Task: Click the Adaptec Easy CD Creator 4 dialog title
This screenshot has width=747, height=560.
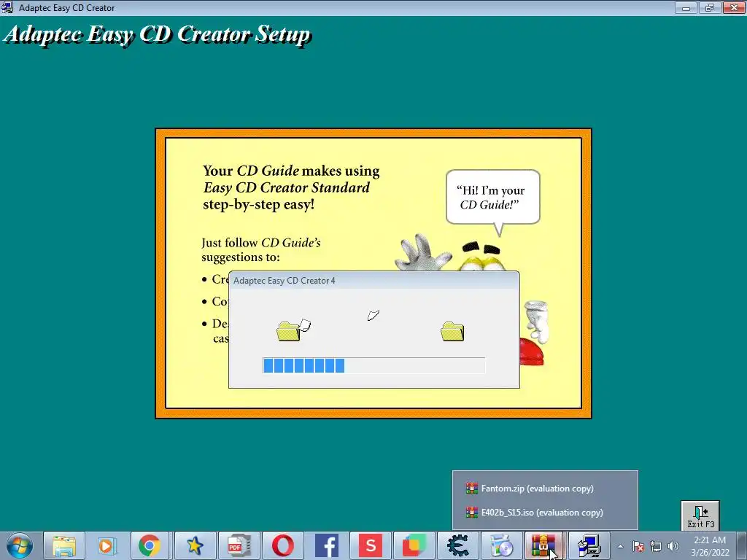Action: pos(285,281)
